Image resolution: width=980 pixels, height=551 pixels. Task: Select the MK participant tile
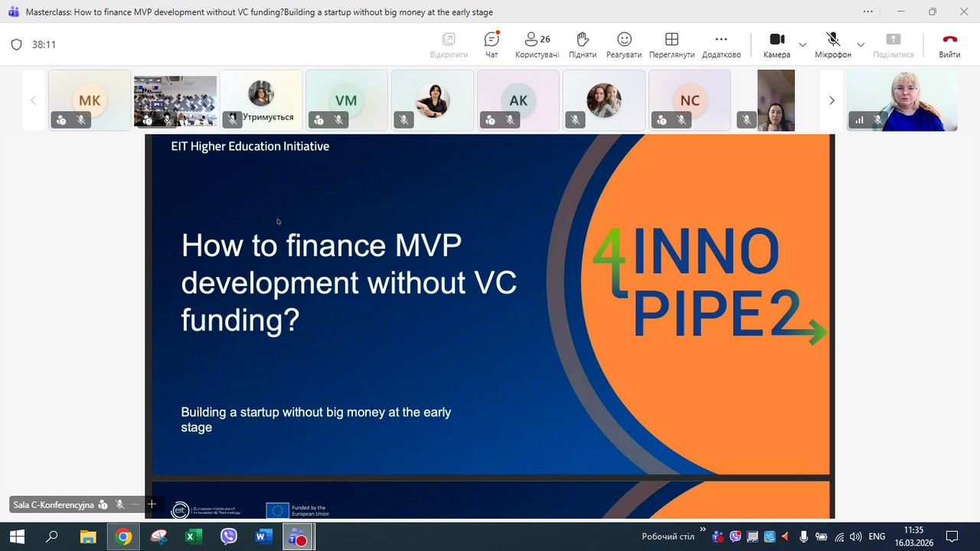(90, 100)
